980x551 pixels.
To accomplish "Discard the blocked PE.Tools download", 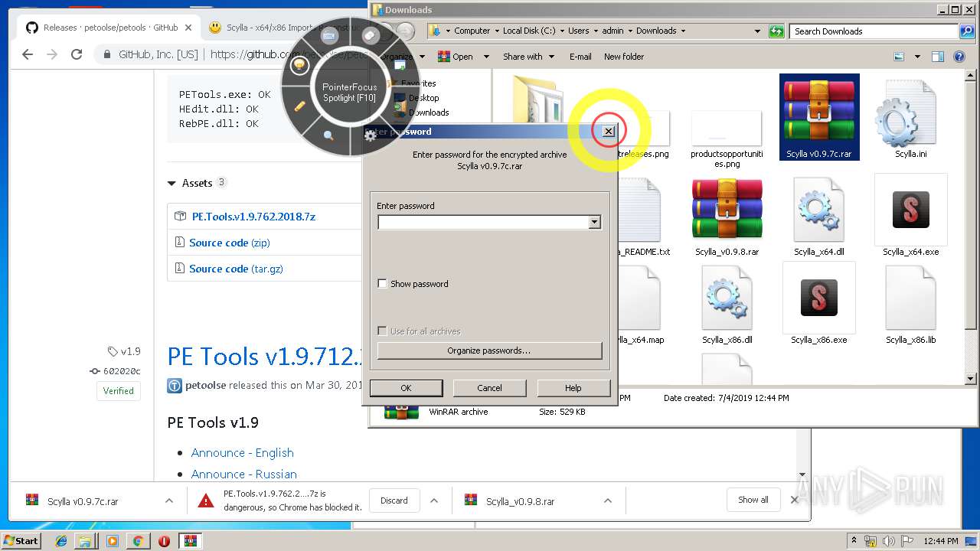I will (394, 500).
